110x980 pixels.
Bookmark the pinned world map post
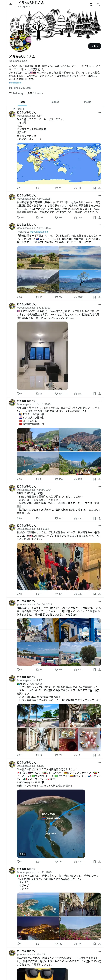pos(95,188)
